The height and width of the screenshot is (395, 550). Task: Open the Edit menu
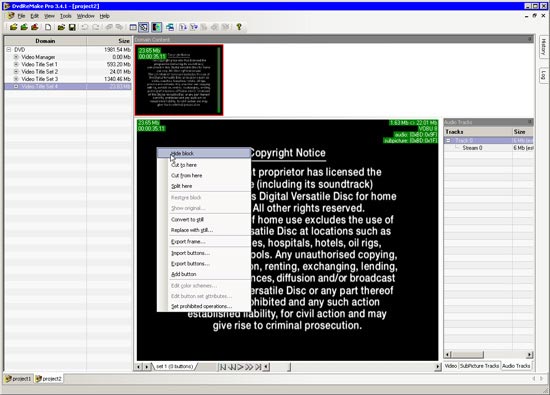[x=34, y=16]
